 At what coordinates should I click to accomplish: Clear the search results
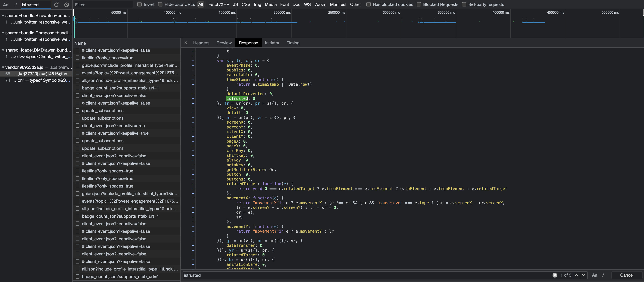(x=66, y=5)
